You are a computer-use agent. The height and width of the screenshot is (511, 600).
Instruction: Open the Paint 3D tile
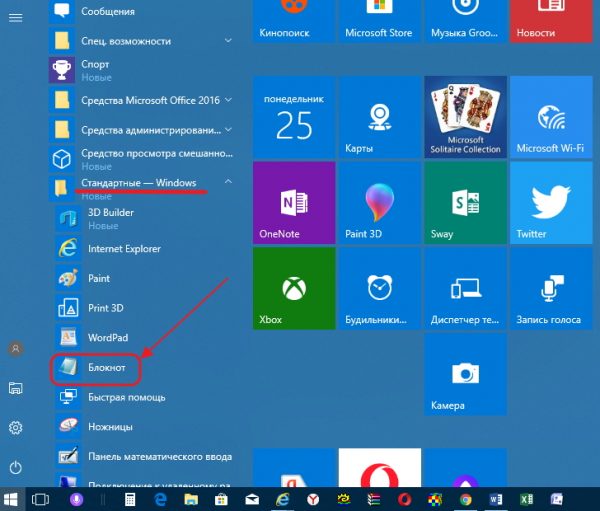tap(378, 204)
